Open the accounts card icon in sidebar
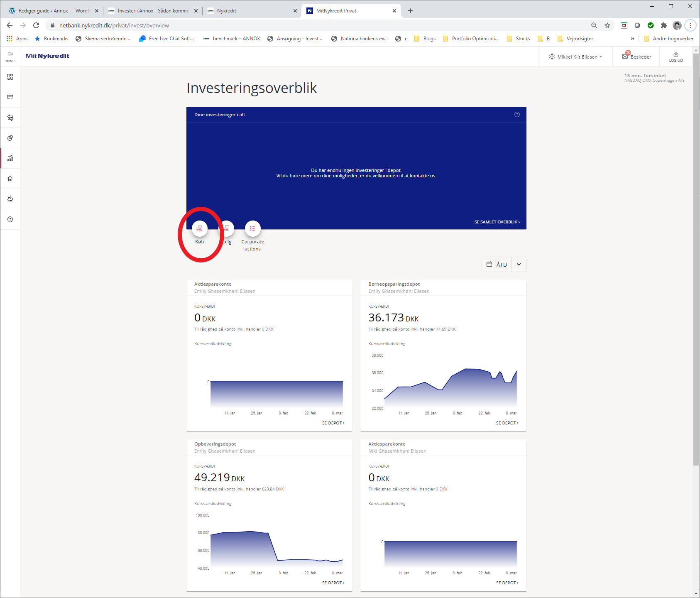 click(10, 97)
